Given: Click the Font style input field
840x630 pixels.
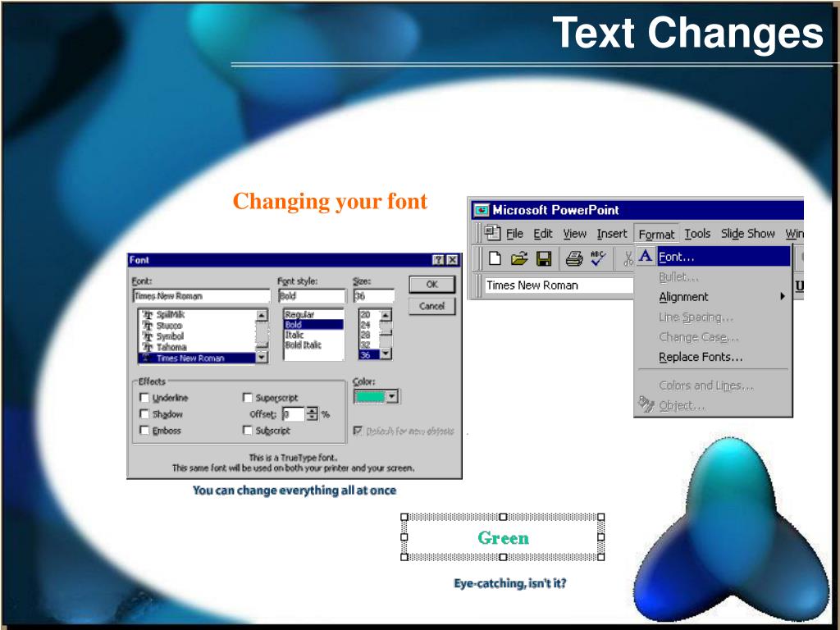Looking at the screenshot, I should coord(313,295).
